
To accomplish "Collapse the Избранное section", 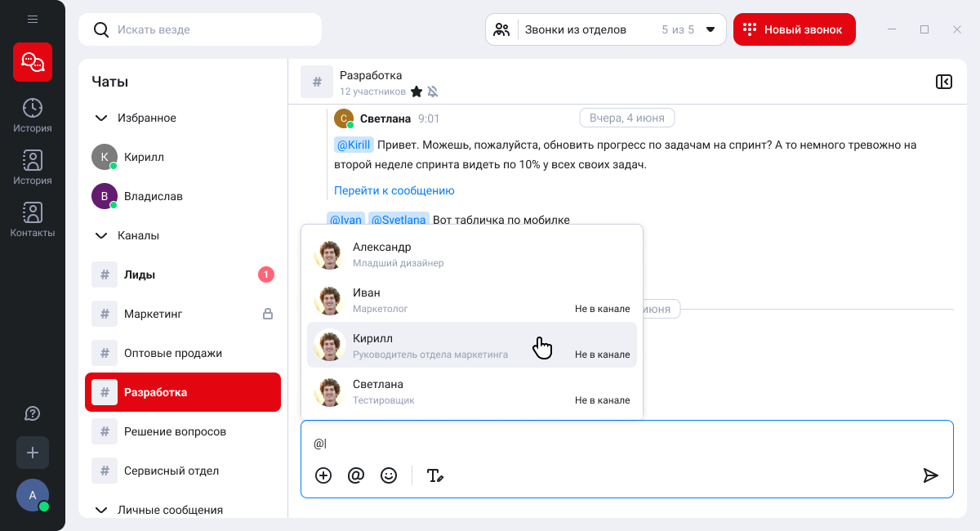I will click(x=101, y=118).
